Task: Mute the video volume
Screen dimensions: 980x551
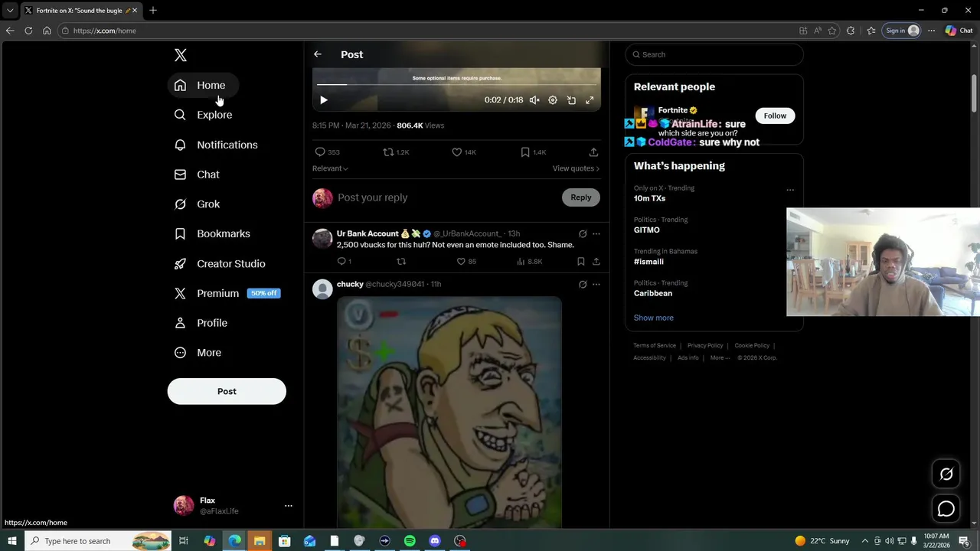Action: click(534, 100)
